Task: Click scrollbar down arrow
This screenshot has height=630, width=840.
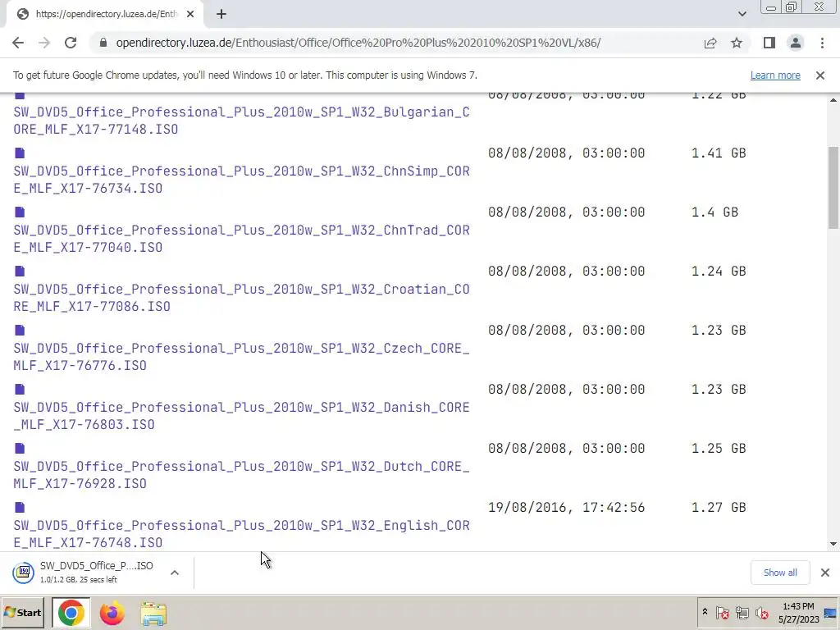Action: [x=833, y=545]
